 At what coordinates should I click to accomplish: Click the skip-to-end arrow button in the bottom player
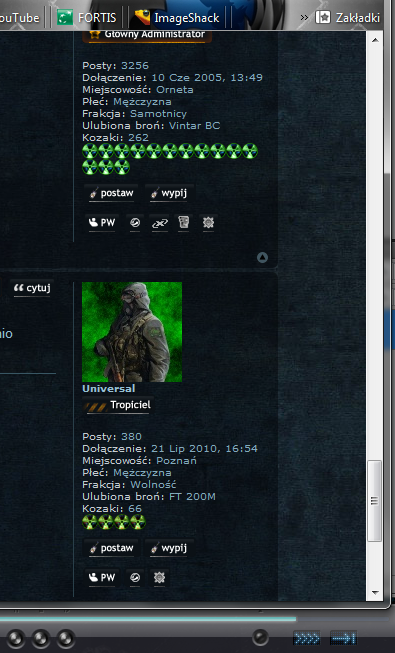[x=344, y=638]
